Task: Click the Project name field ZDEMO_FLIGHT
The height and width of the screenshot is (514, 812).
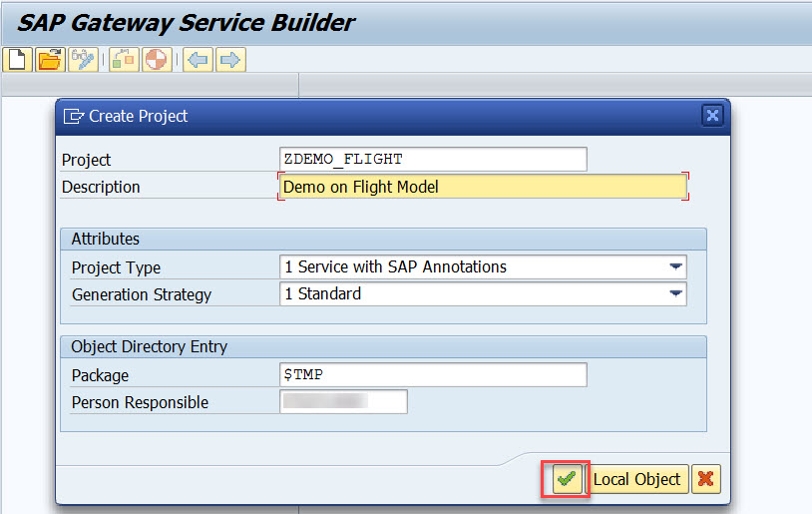Action: point(433,159)
